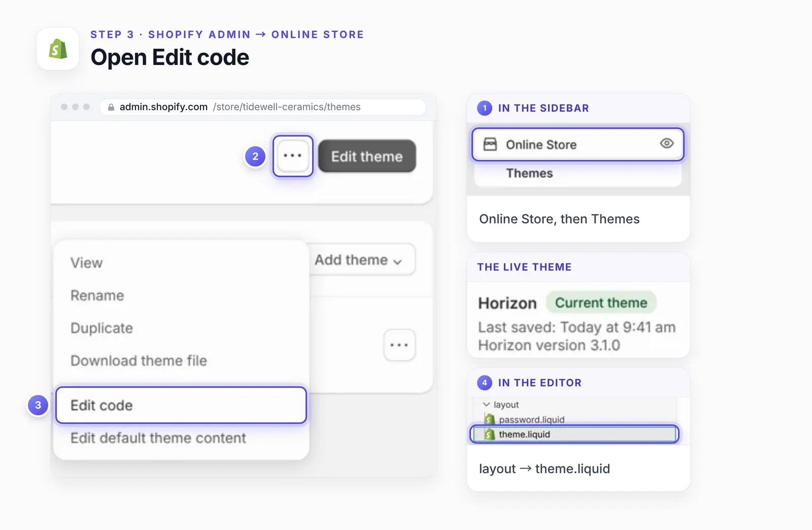Select View from the theme menu
The image size is (812, 530).
pyautogui.click(x=87, y=263)
